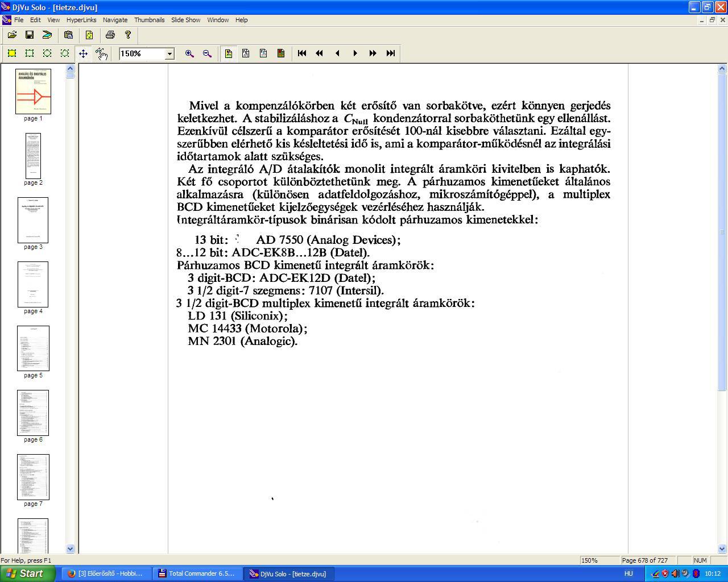Click the Open file toolbar icon
Screen dimensions: 728x582
tap(12, 35)
